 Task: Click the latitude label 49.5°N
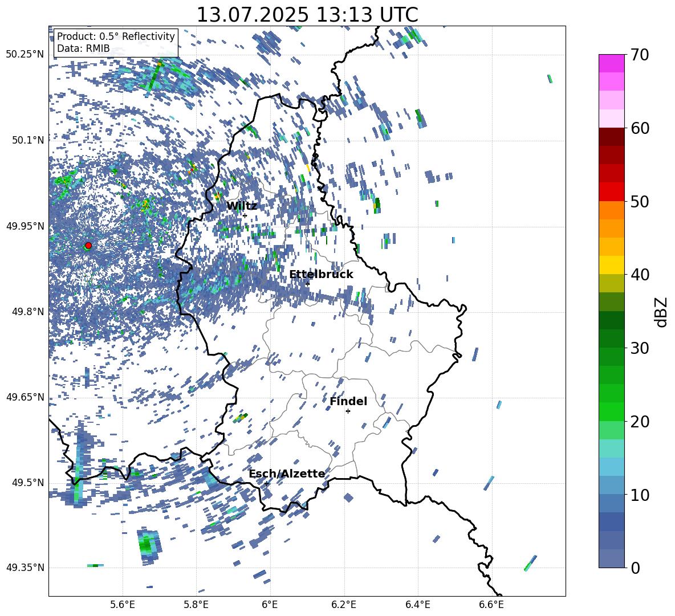(27, 483)
